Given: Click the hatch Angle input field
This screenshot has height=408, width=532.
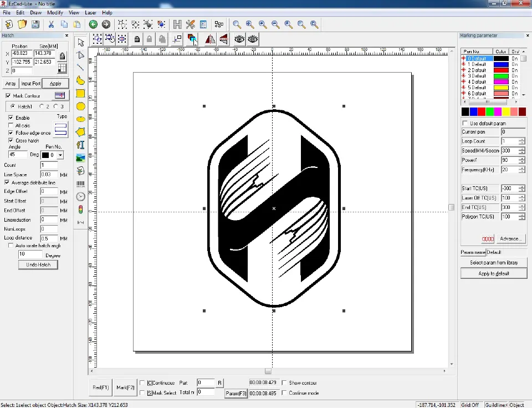Looking at the screenshot, I should (18, 155).
